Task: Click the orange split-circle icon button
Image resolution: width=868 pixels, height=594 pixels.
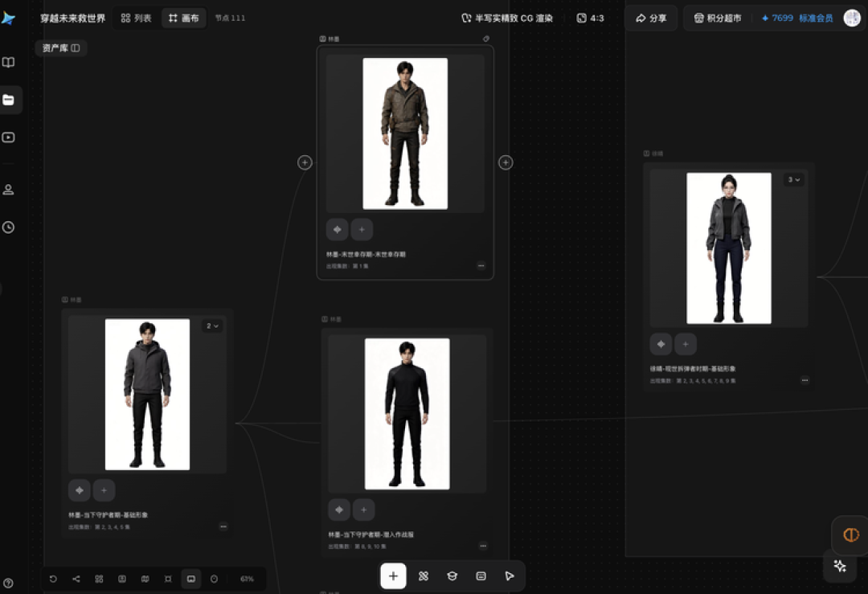Action: pyautogui.click(x=851, y=535)
